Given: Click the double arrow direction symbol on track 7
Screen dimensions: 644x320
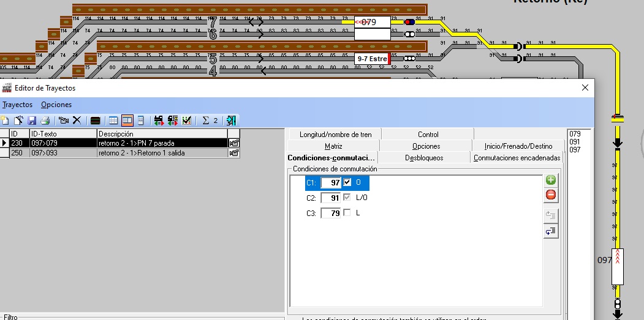Looking at the screenshot, I should point(256,22).
